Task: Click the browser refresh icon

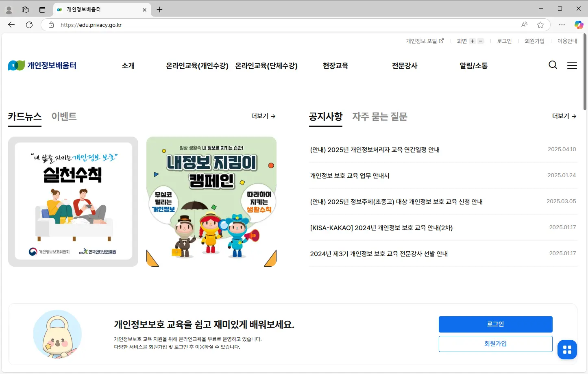Action: (x=29, y=24)
